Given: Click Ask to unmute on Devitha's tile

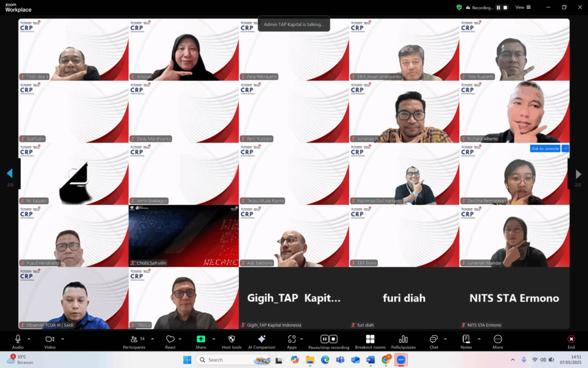Looking at the screenshot, I should [x=545, y=149].
